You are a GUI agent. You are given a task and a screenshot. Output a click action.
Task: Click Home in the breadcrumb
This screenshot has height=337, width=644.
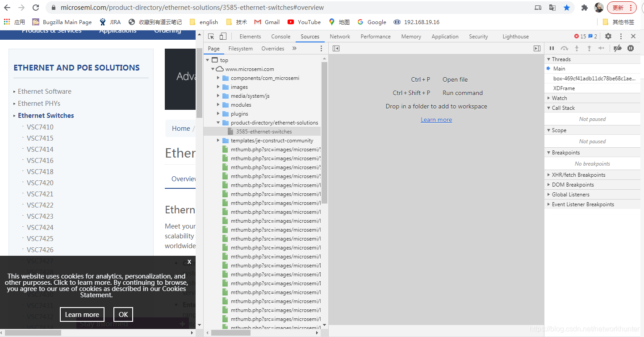(181, 129)
